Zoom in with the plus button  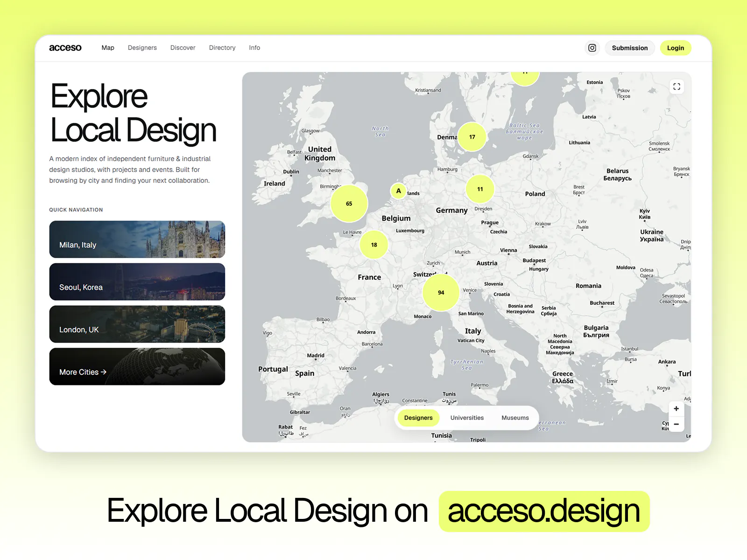pyautogui.click(x=676, y=408)
